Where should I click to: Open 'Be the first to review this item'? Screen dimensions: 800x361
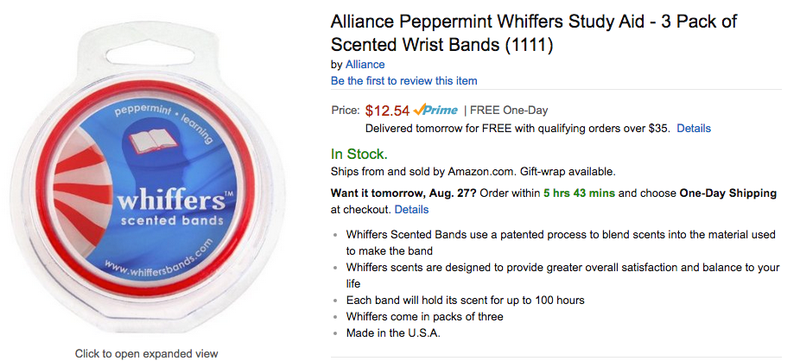[404, 81]
